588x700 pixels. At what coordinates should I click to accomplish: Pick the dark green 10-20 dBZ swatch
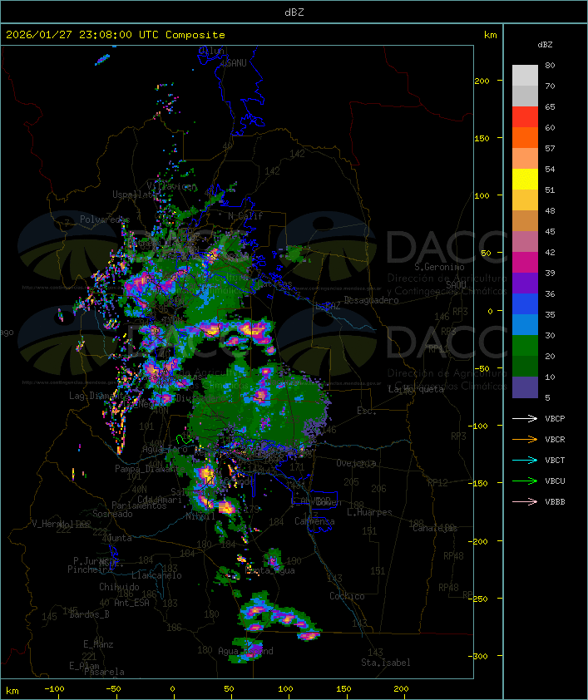525,367
